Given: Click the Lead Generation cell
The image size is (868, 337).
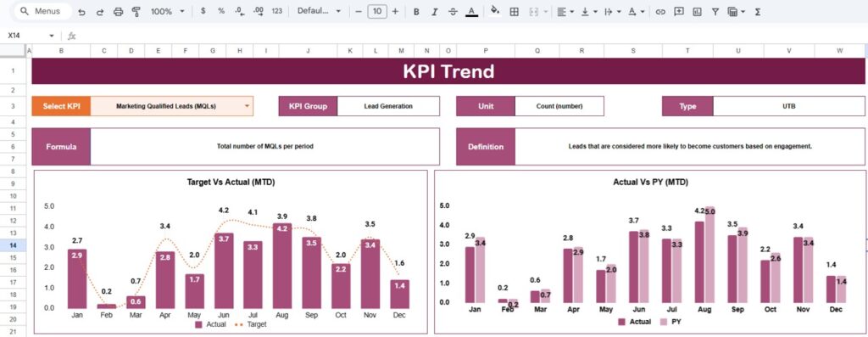Looking at the screenshot, I should coord(388,106).
